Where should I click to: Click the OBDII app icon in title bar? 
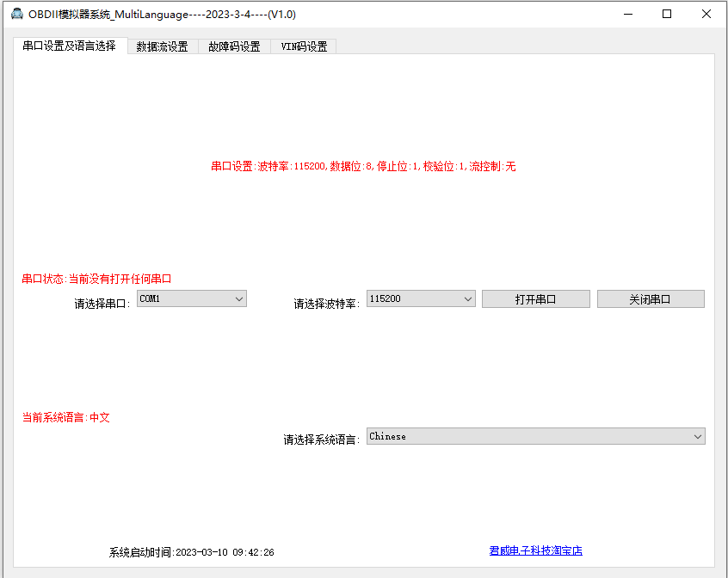pyautogui.click(x=15, y=14)
